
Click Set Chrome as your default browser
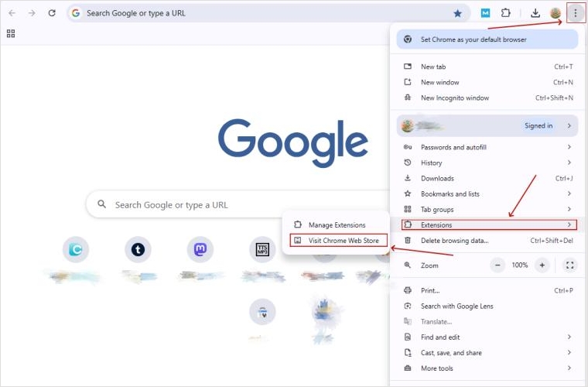tap(487, 39)
